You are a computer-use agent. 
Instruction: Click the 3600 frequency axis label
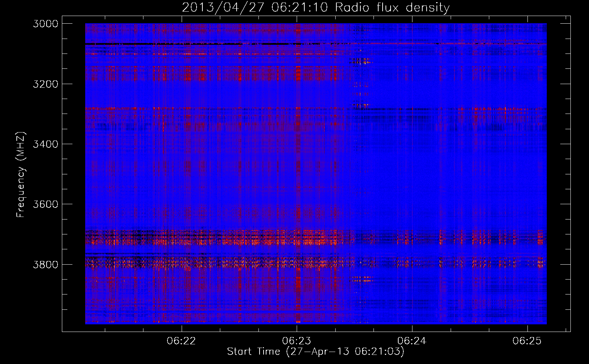point(46,204)
